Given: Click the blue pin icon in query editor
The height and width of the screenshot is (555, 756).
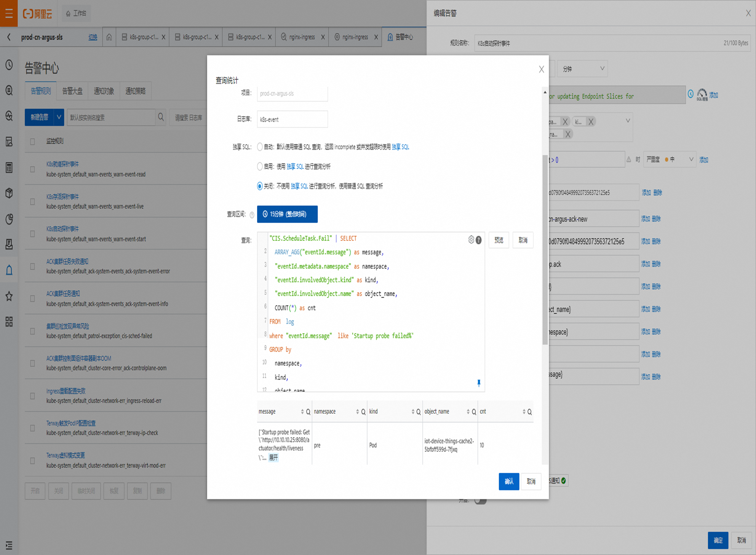Looking at the screenshot, I should (479, 383).
